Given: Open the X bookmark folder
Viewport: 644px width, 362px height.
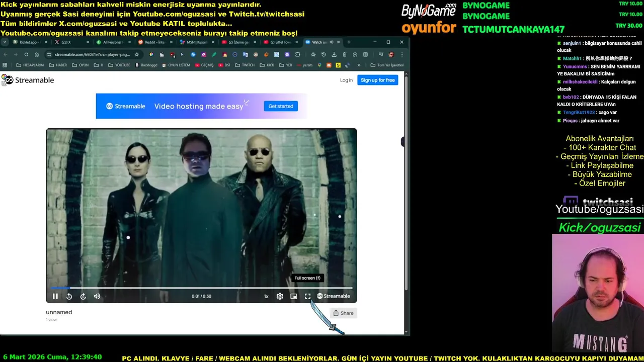Looking at the screenshot, I should click(x=99, y=65).
